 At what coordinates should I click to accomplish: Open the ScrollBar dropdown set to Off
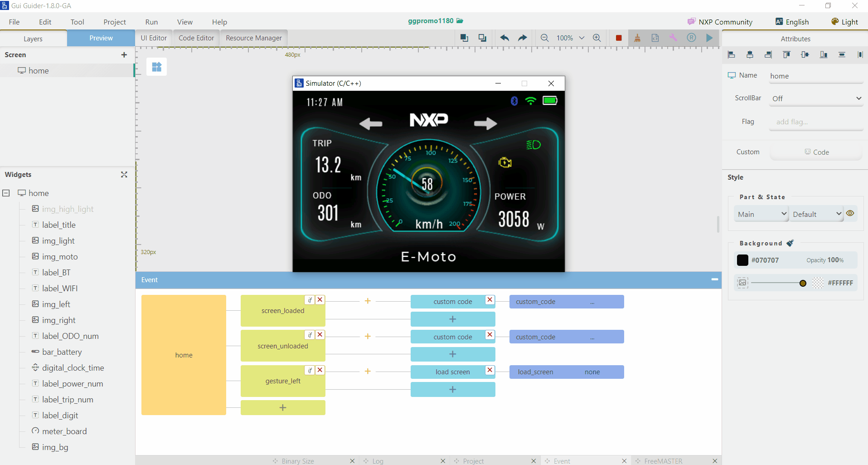(815, 98)
